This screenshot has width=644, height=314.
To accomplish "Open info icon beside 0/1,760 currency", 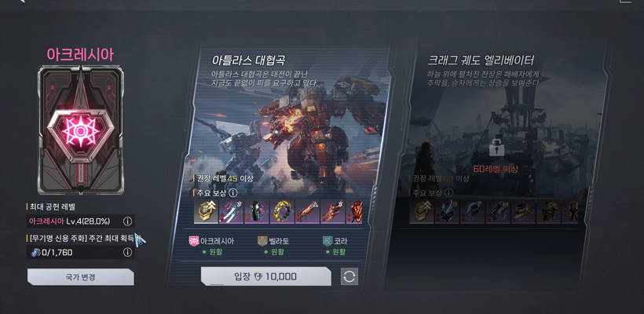I will point(128,252).
